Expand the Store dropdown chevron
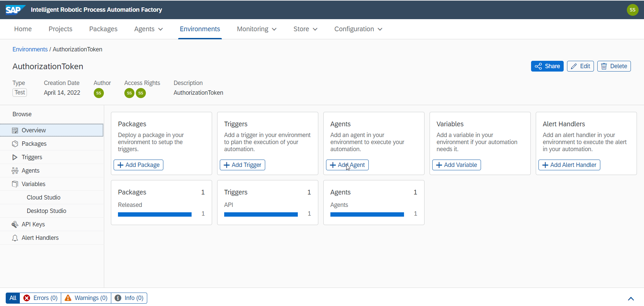Viewport: 644px width, 306px height. click(315, 29)
